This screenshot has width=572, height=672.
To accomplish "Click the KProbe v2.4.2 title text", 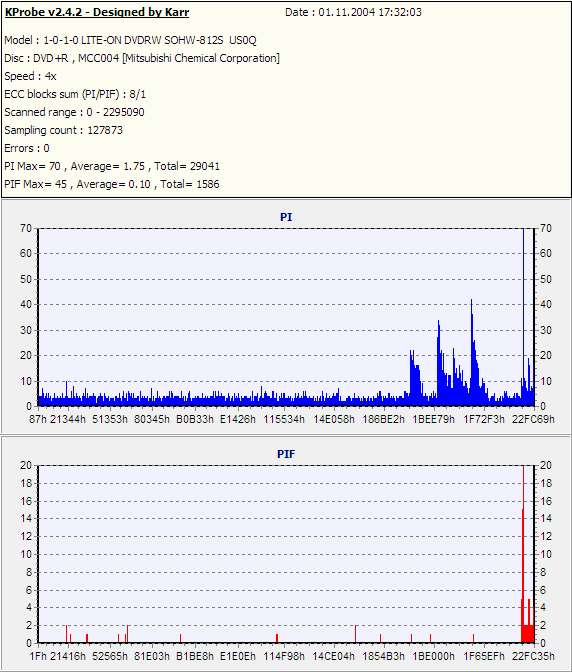I will pyautogui.click(x=96, y=12).
